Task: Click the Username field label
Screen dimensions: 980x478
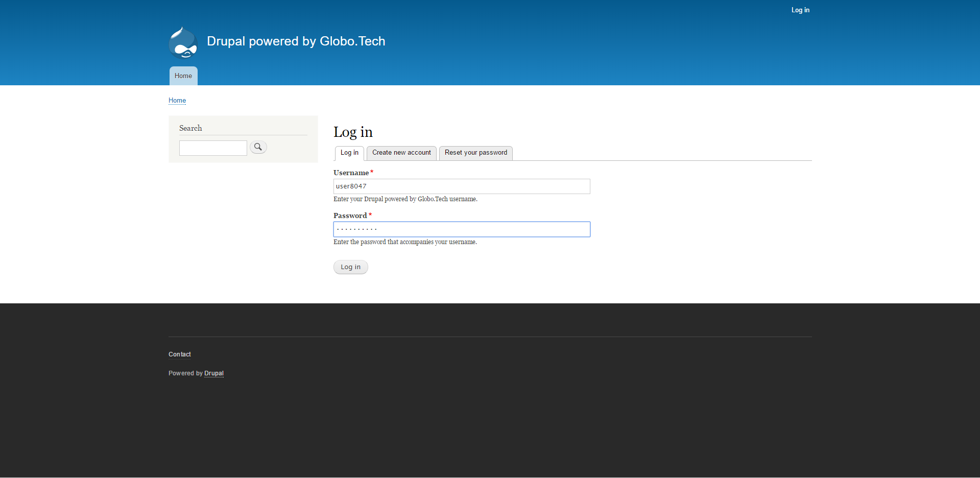Action: pyautogui.click(x=351, y=173)
